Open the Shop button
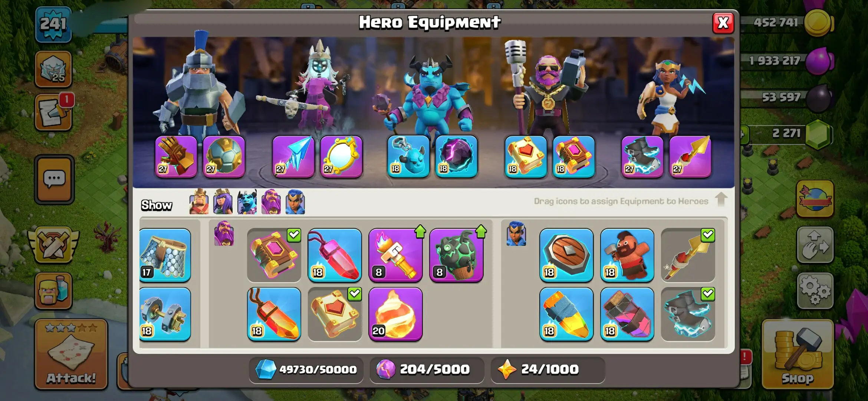868x401 pixels. [x=798, y=355]
